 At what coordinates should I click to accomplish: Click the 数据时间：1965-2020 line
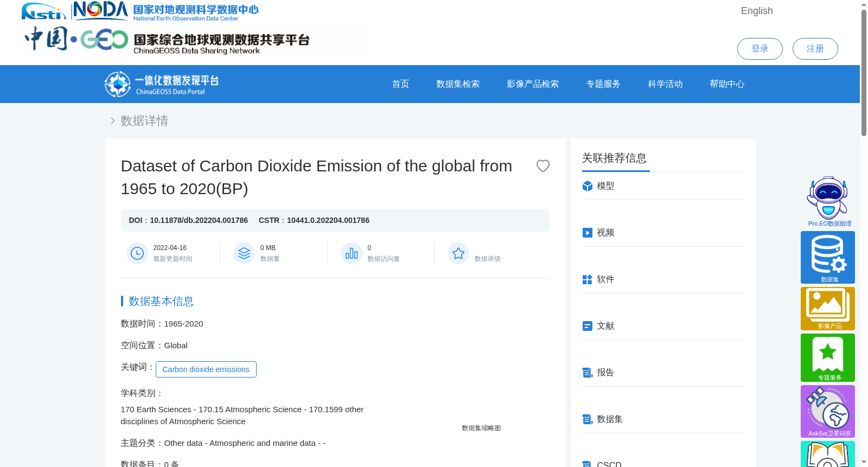[162, 324]
